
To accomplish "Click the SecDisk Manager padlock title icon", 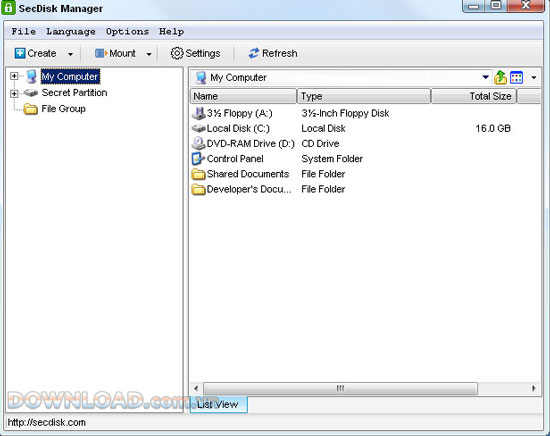I will (x=8, y=8).
